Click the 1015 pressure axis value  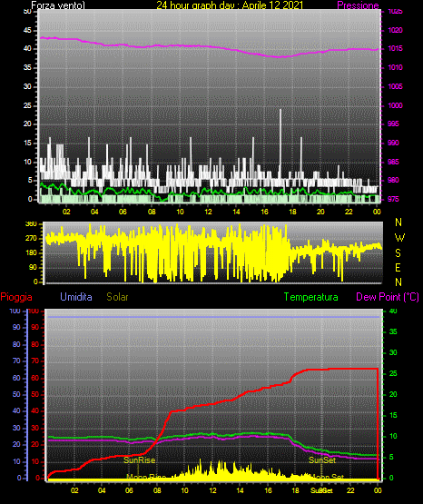396,48
